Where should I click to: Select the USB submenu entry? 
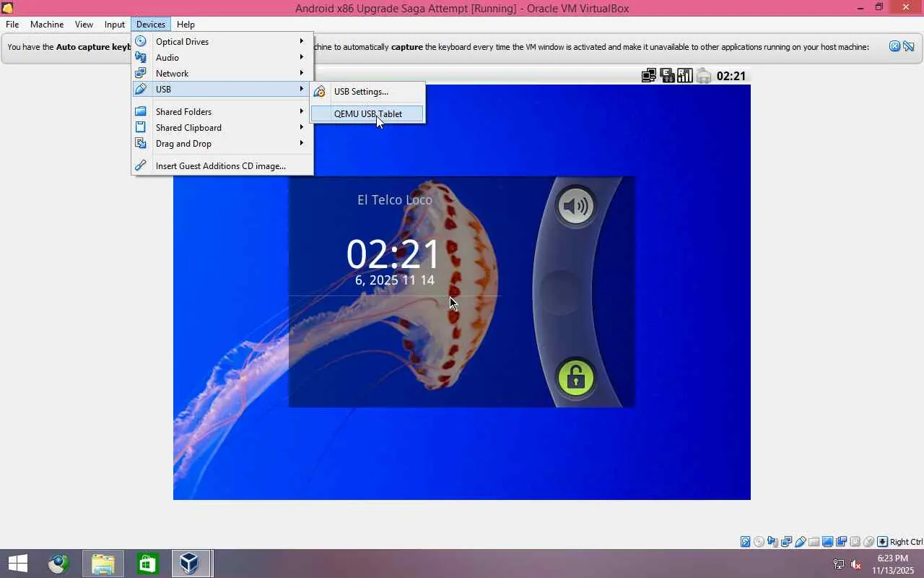[222, 89]
